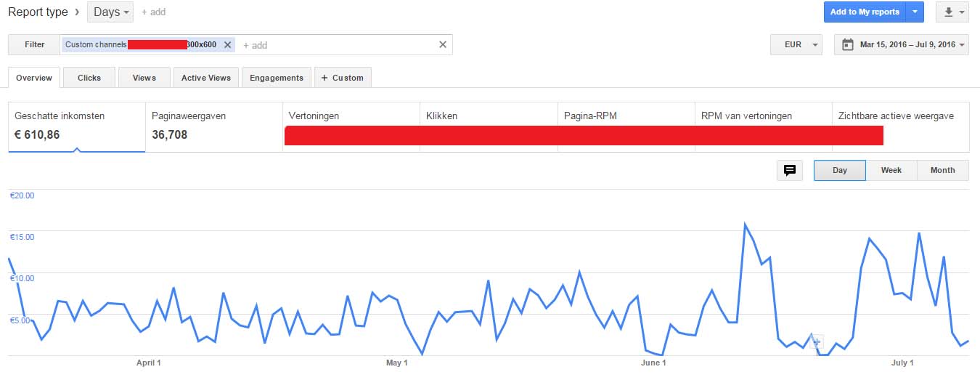
Task: Remove the Custom channels 300x600 filter chip
Action: (x=227, y=45)
